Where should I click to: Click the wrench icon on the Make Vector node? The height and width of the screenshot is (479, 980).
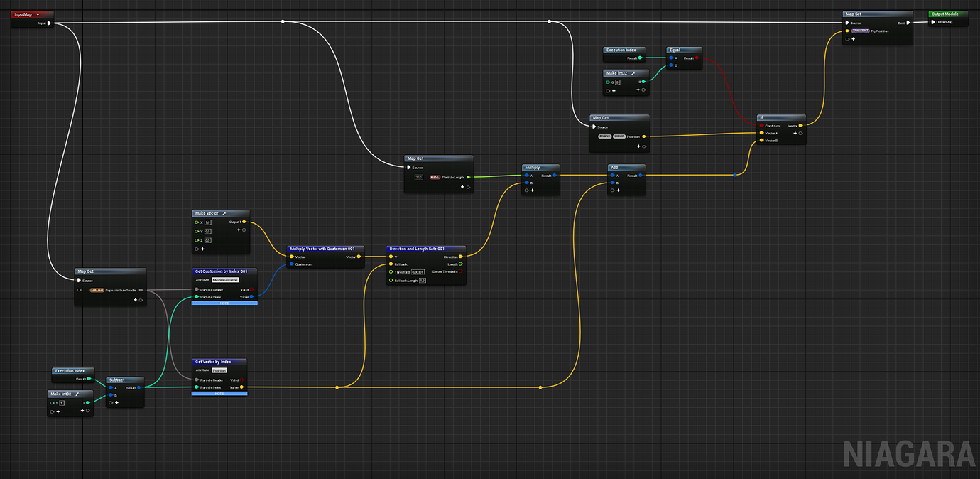click(224, 213)
